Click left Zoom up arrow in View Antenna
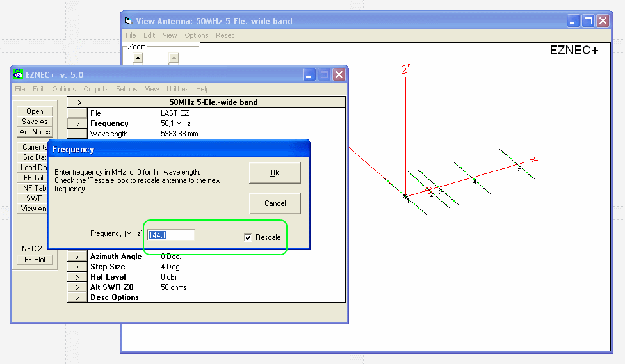The width and height of the screenshot is (625, 364). [x=138, y=58]
